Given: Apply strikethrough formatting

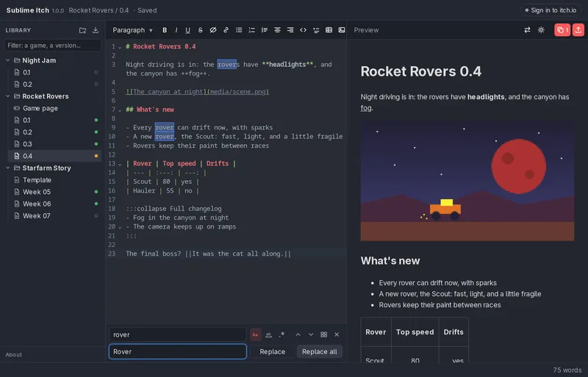Looking at the screenshot, I should (x=200, y=30).
